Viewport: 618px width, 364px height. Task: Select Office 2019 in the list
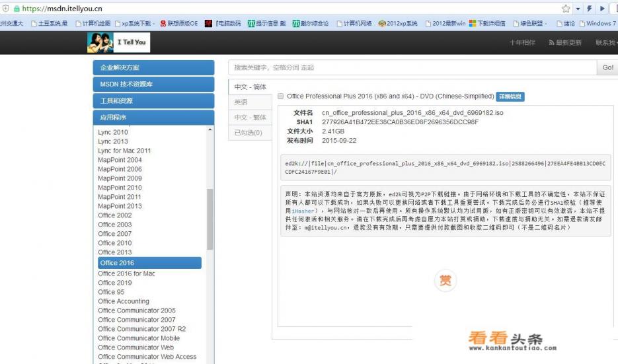point(115,283)
